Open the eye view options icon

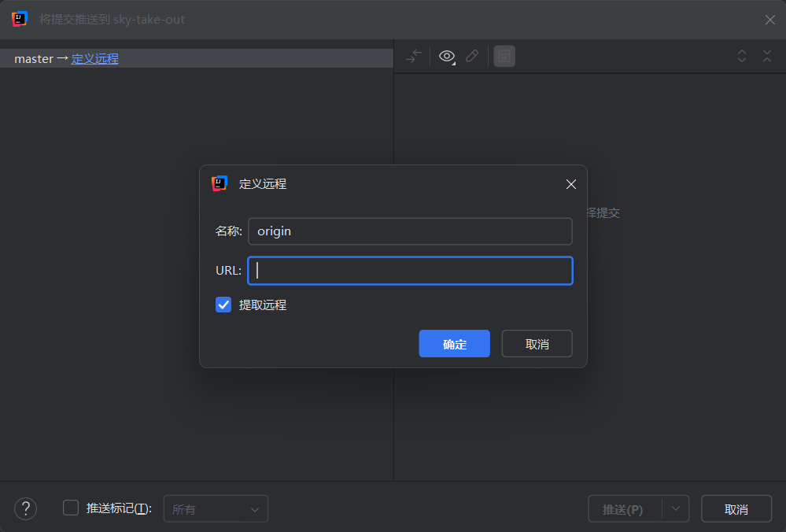(x=447, y=56)
